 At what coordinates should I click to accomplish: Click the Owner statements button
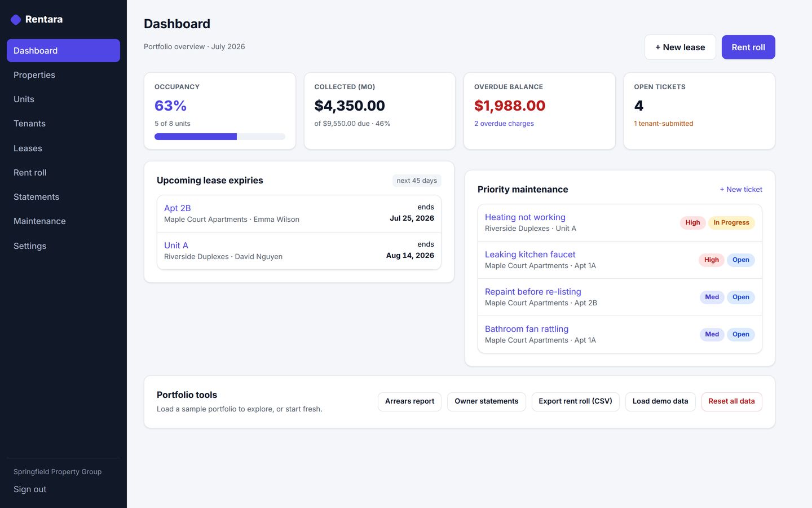(x=487, y=401)
